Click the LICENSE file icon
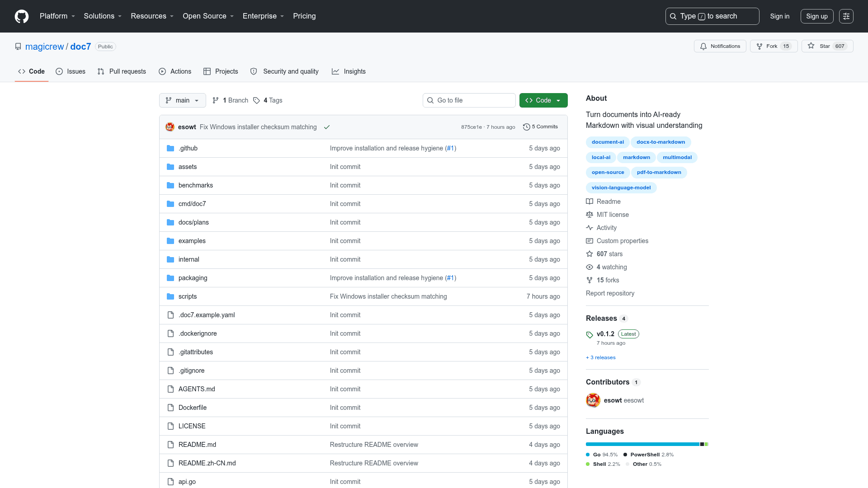Viewport: 868px width, 488px height. [170, 426]
